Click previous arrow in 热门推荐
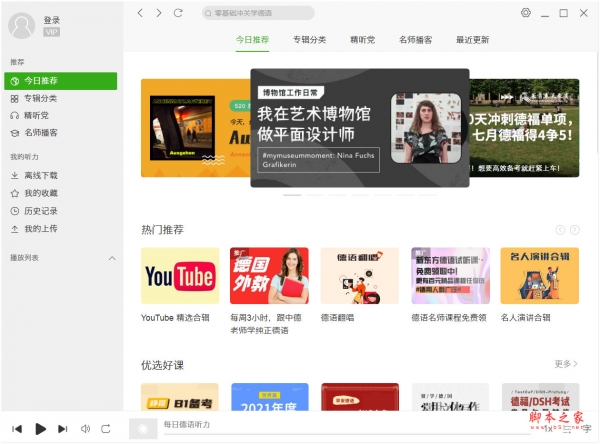This screenshot has height=444, width=600. 560,230
